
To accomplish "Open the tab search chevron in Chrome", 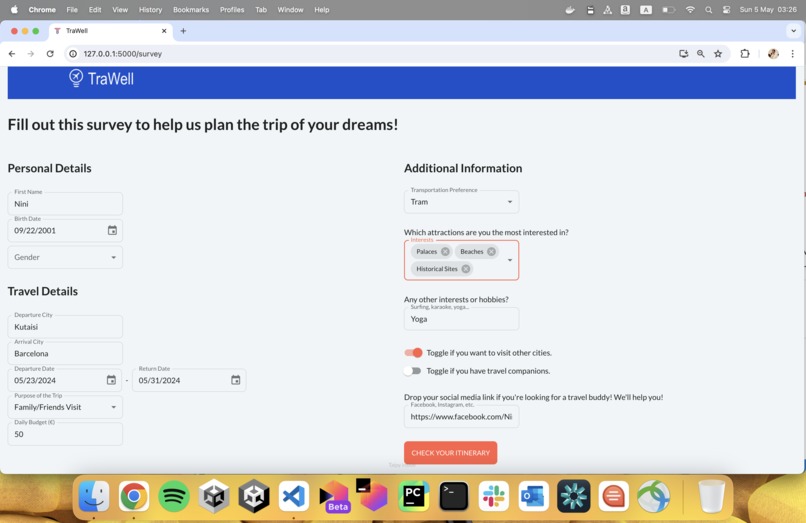I will (x=793, y=31).
